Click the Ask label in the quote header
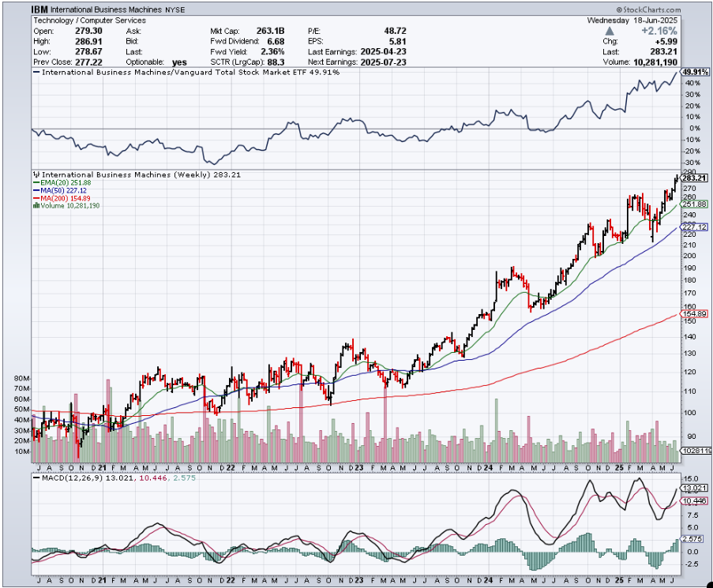The width and height of the screenshot is (713, 588). [x=133, y=31]
